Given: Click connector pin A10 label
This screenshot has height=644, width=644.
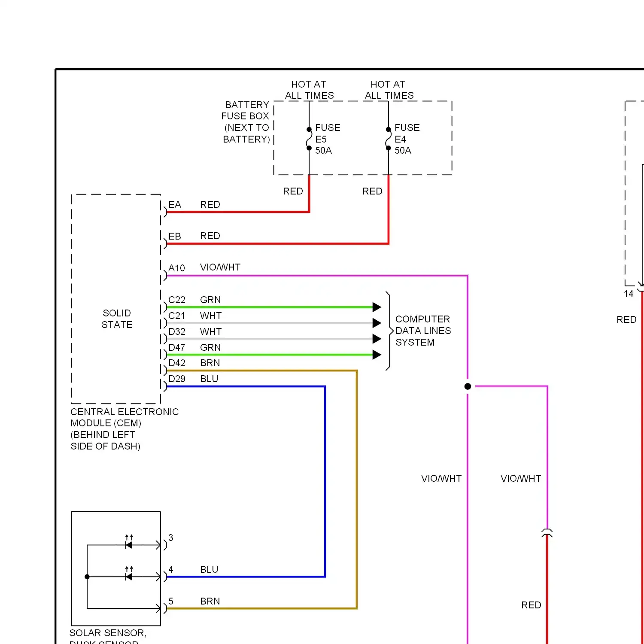Looking at the screenshot, I should tap(176, 268).
